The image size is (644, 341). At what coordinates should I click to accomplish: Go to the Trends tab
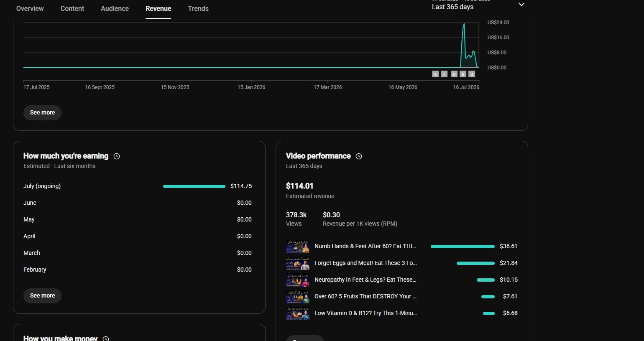(198, 8)
